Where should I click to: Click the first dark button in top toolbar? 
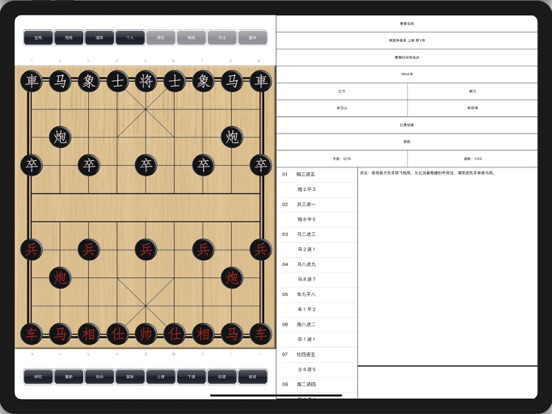[38, 38]
